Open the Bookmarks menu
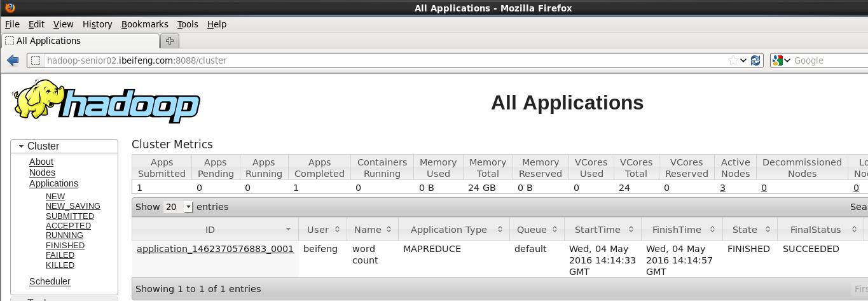Screen dimensions: 868x301 145,24
